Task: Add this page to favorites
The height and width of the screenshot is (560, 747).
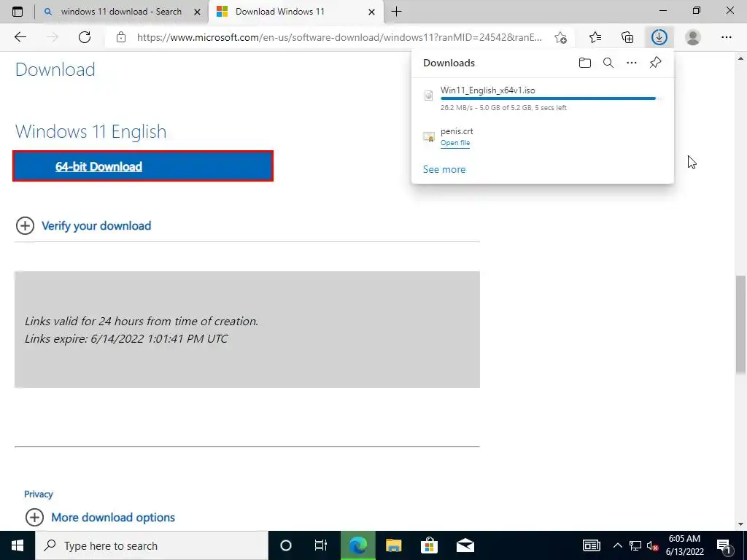Action: click(x=561, y=37)
